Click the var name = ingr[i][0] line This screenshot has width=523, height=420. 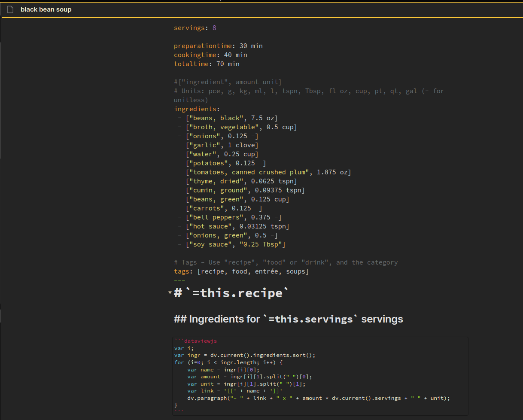click(x=224, y=369)
